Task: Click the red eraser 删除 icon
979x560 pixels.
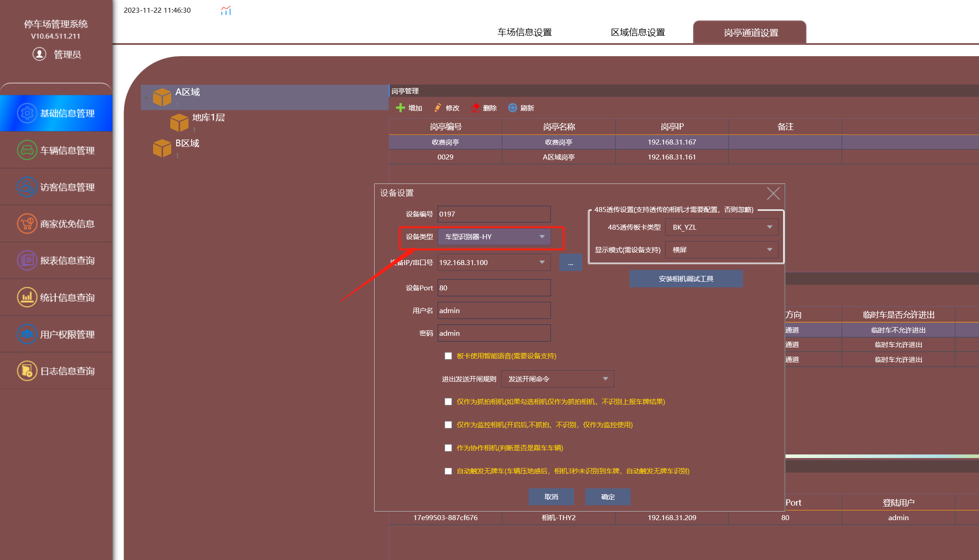Action: click(x=475, y=108)
